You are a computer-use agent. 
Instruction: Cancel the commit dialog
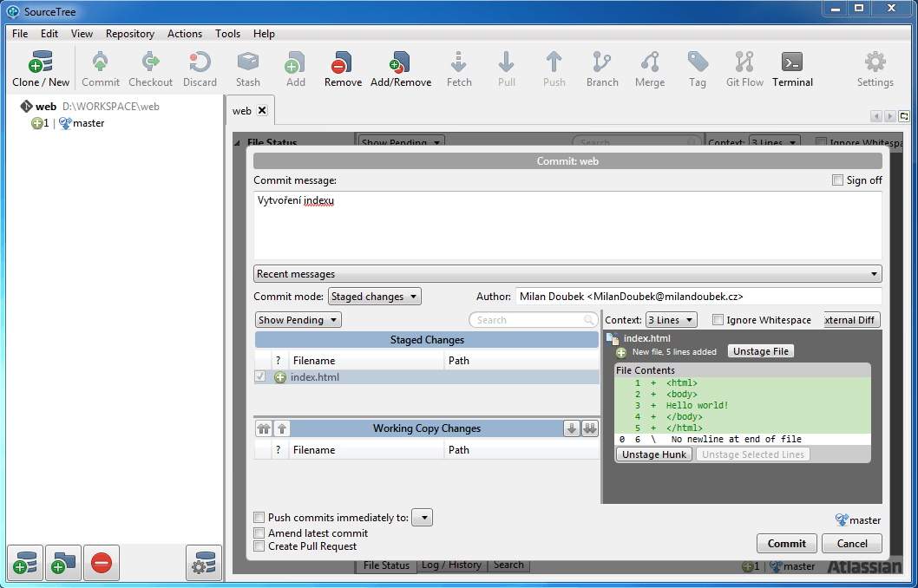(852, 544)
